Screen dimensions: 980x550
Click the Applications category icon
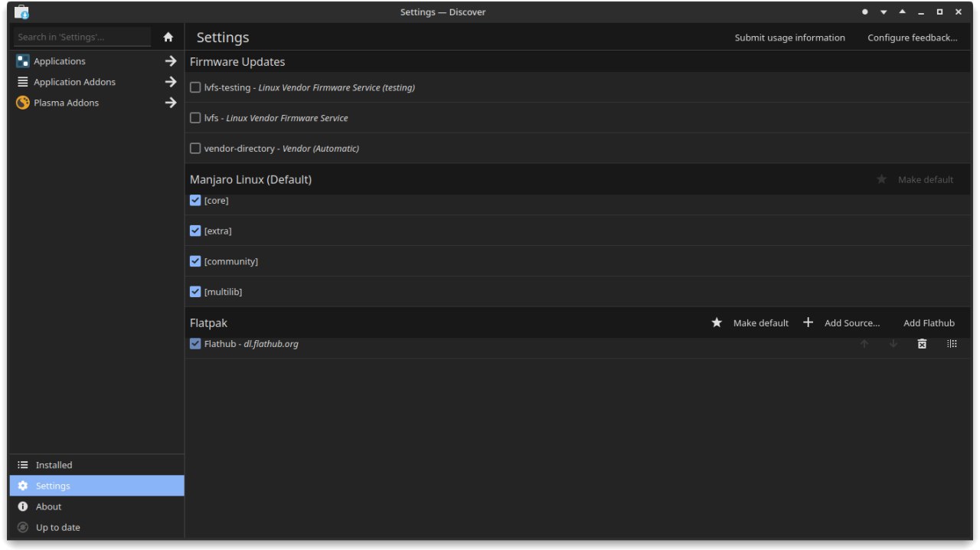(23, 61)
